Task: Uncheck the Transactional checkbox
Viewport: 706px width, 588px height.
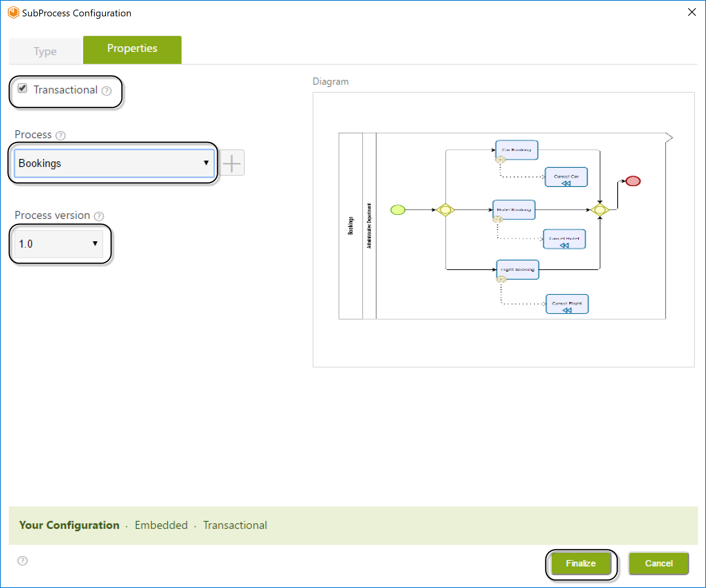Action: (x=23, y=89)
